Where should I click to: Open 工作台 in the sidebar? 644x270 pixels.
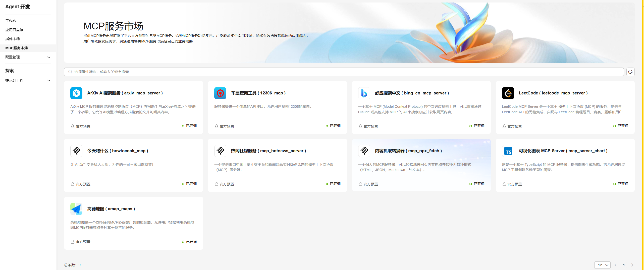[11, 21]
